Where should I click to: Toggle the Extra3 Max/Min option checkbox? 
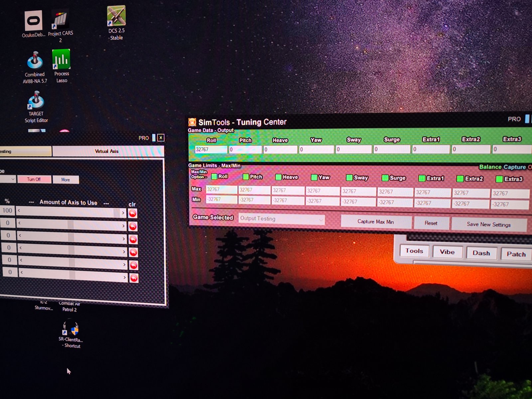499,179
